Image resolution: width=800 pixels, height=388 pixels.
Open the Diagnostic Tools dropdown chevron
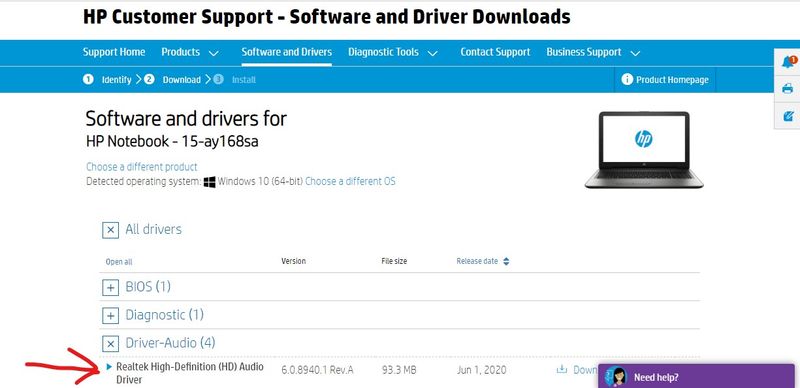tap(433, 53)
